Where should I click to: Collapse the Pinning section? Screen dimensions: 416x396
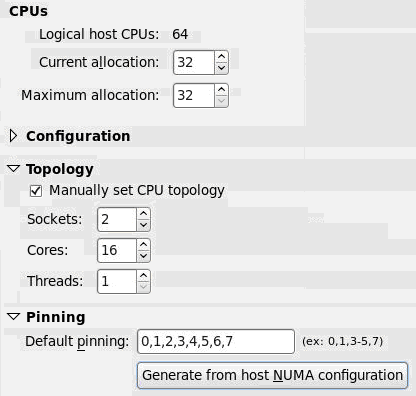pos(13,317)
